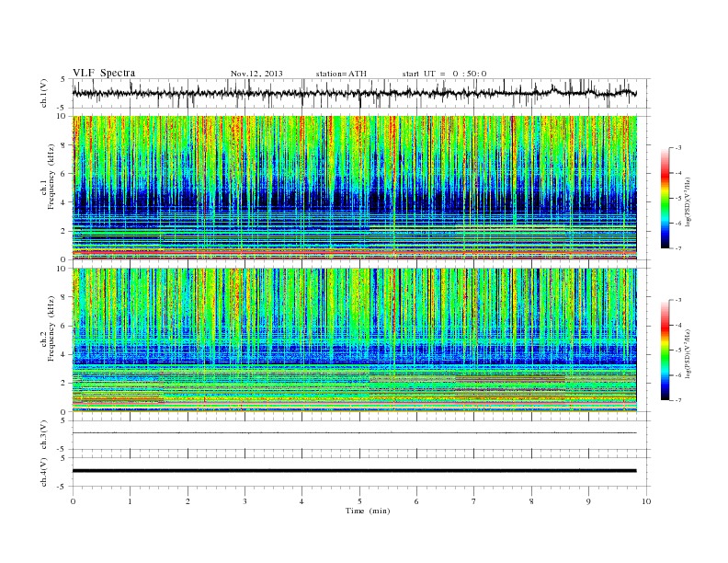Click the "Time (min)" axis label
The image size is (728, 563).
368,511
